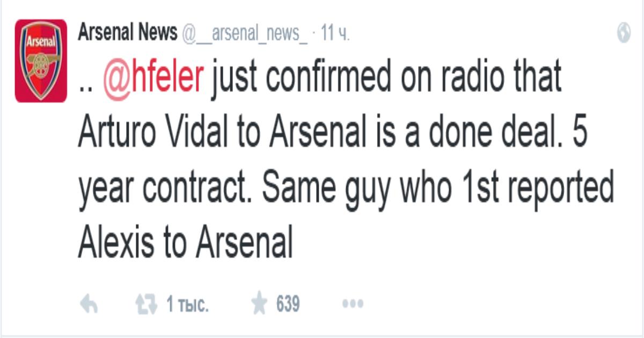The image size is (644, 338).
Task: Open the more options ellipsis
Action: [x=353, y=305]
